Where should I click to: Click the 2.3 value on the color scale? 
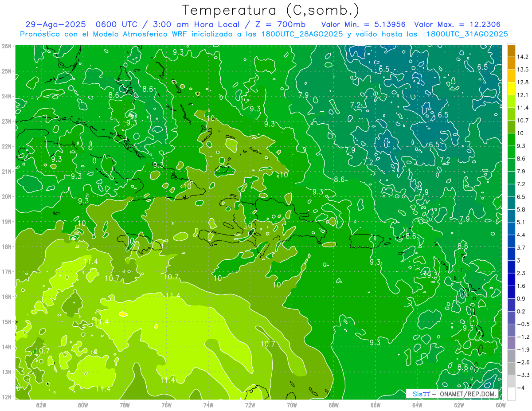[522, 273]
